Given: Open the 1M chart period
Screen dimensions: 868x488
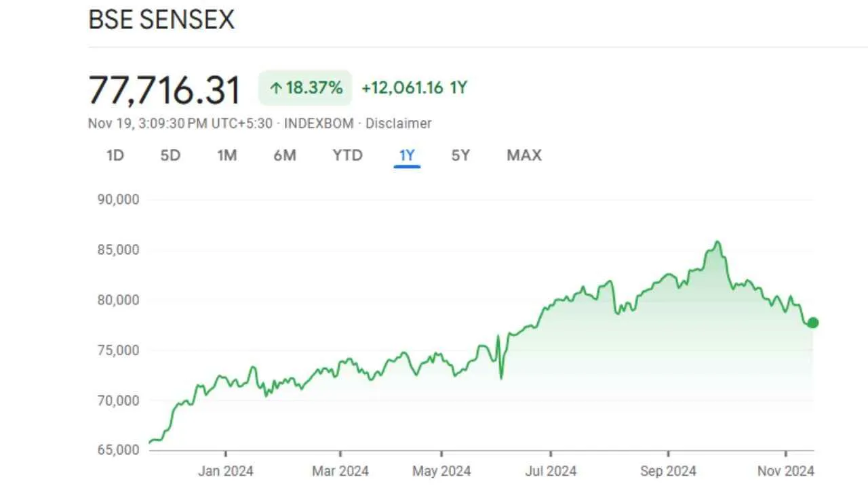Looking at the screenshot, I should pos(227,155).
